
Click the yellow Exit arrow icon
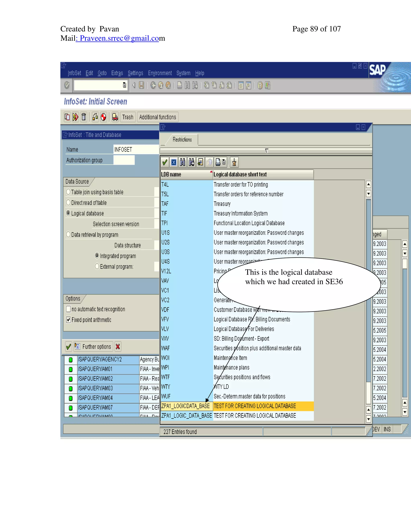coord(161,85)
